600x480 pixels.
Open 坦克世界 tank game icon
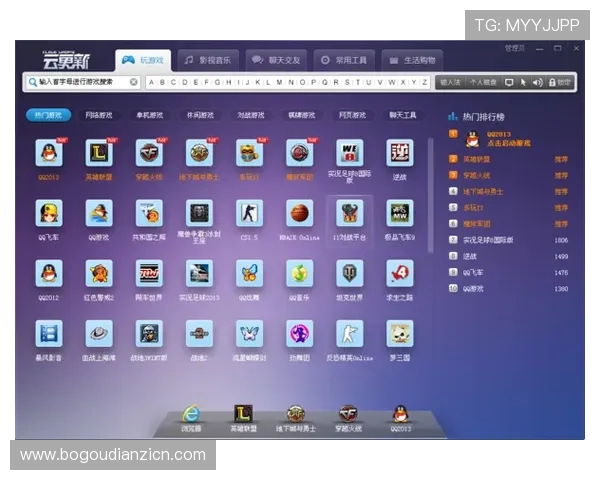point(349,273)
